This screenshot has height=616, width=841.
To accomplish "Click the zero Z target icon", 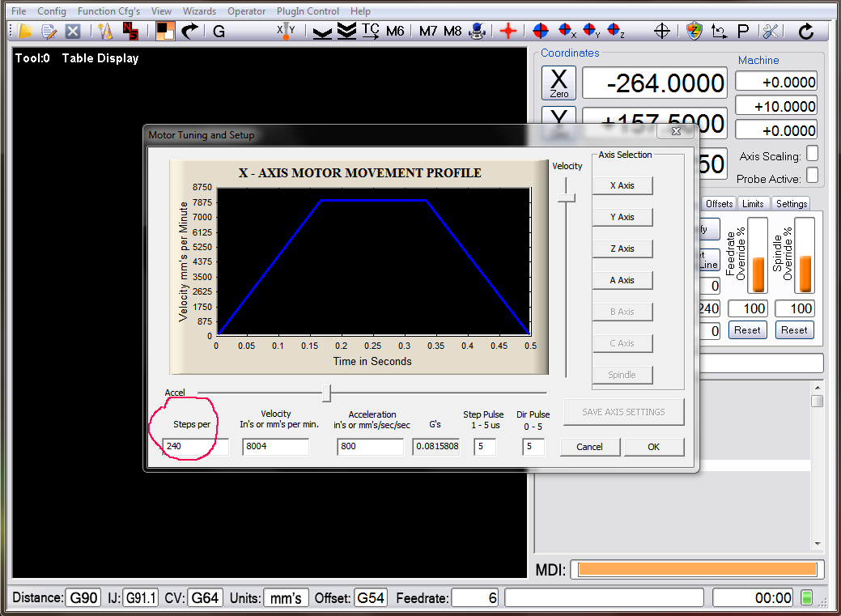I will coord(616,31).
